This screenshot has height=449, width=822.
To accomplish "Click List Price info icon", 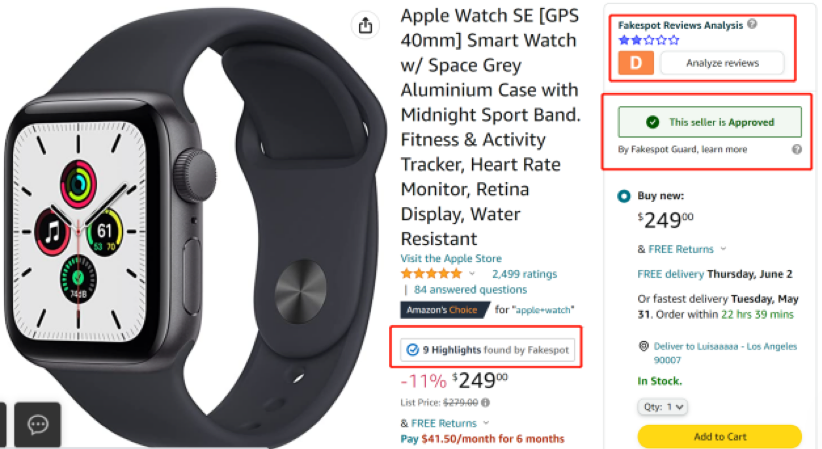I will pos(485,402).
